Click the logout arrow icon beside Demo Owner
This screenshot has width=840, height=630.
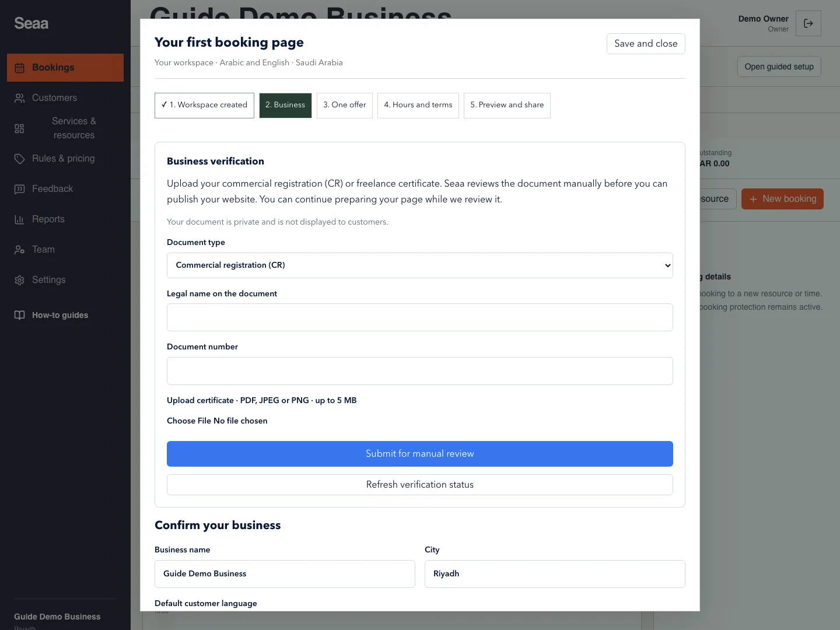pyautogui.click(x=808, y=23)
